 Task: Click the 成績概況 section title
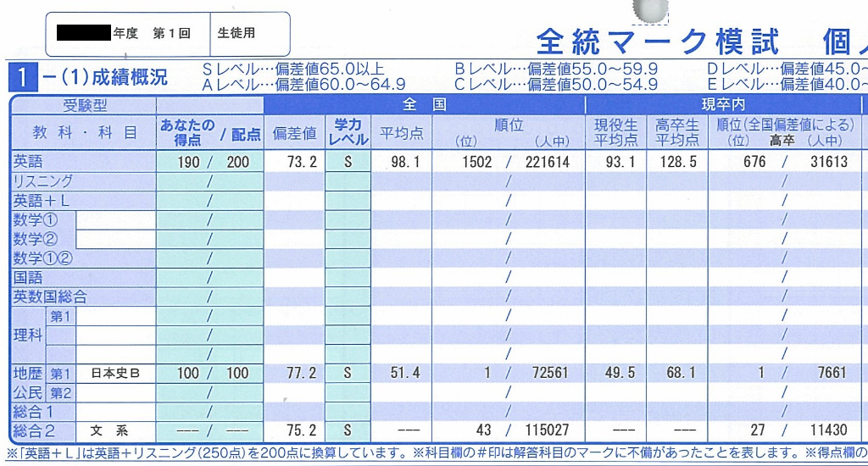130,77
